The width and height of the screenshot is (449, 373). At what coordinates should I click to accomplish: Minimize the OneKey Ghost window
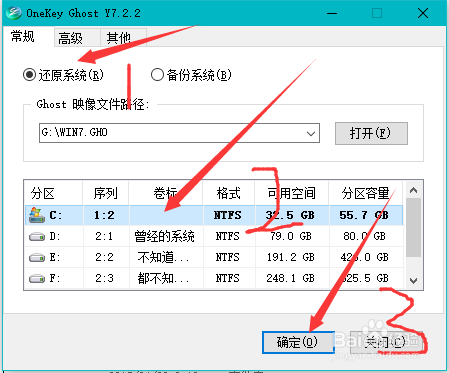332,13
